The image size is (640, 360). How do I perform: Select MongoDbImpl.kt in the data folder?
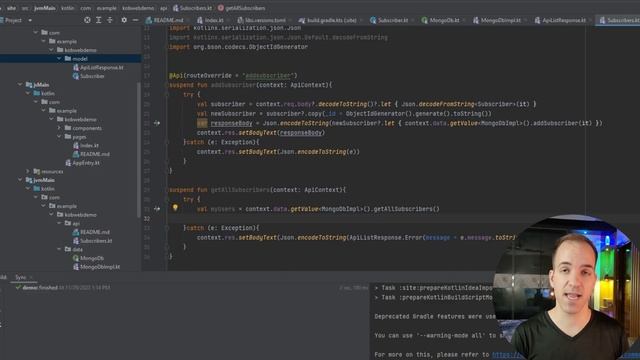coord(100,267)
